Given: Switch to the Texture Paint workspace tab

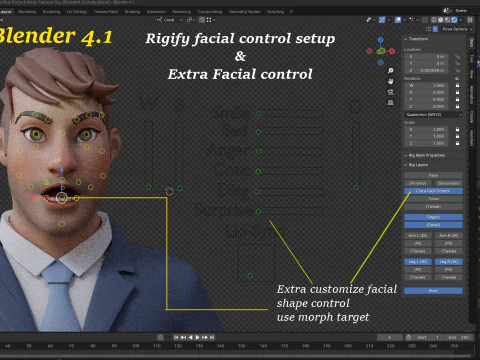Looking at the screenshot, I should click(106, 12).
